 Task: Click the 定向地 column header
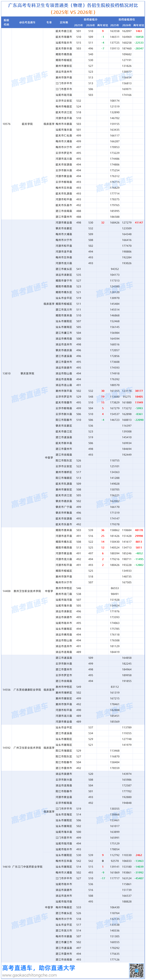coord(64,22)
